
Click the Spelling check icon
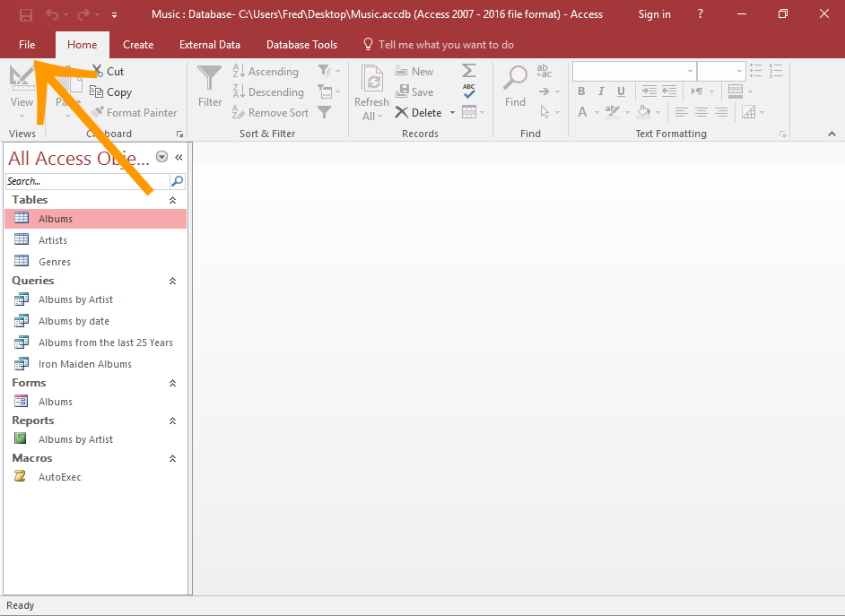coord(468,91)
